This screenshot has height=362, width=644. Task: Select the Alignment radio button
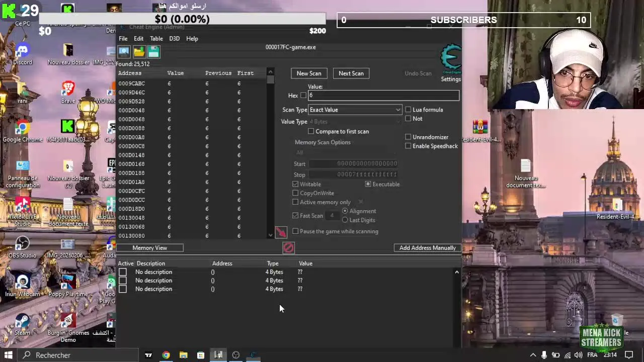point(345,211)
